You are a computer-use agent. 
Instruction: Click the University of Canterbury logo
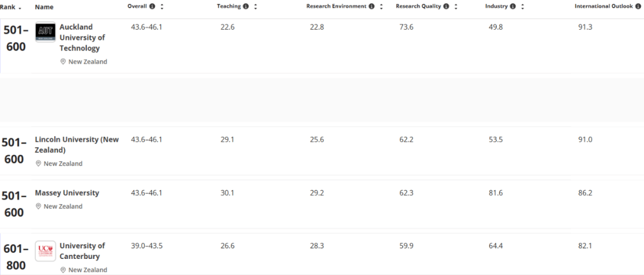45,251
